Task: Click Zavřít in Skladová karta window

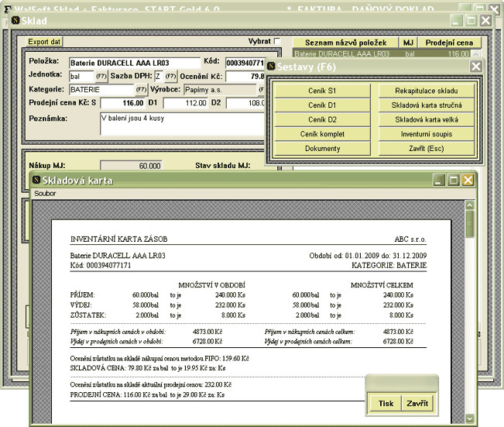Action: coord(417,403)
